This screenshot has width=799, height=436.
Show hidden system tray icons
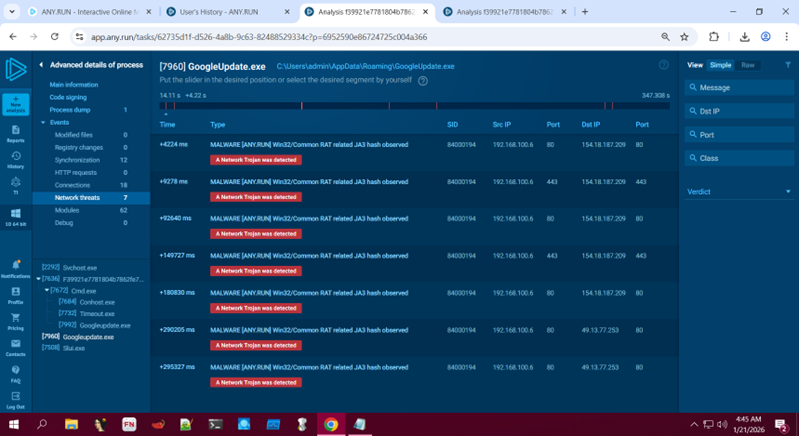(x=694, y=424)
